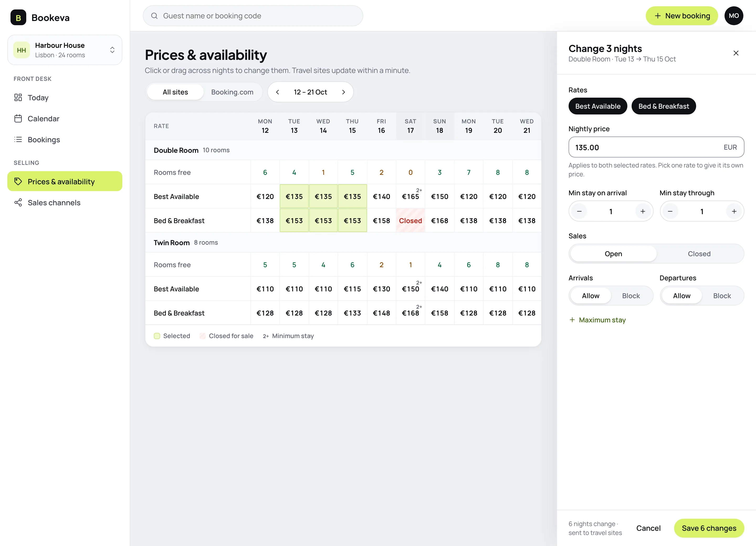This screenshot has height=546, width=756.
Task: Cancel the rate changes
Action: [x=648, y=528]
